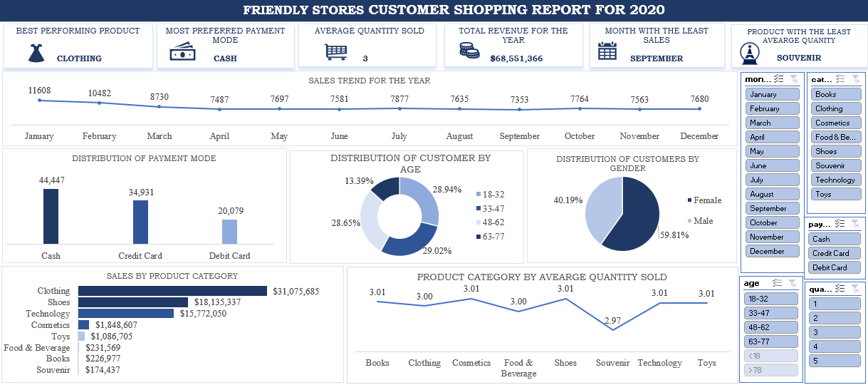Select the Clothing bar in sales chart
868x385 pixels.
click(x=172, y=291)
